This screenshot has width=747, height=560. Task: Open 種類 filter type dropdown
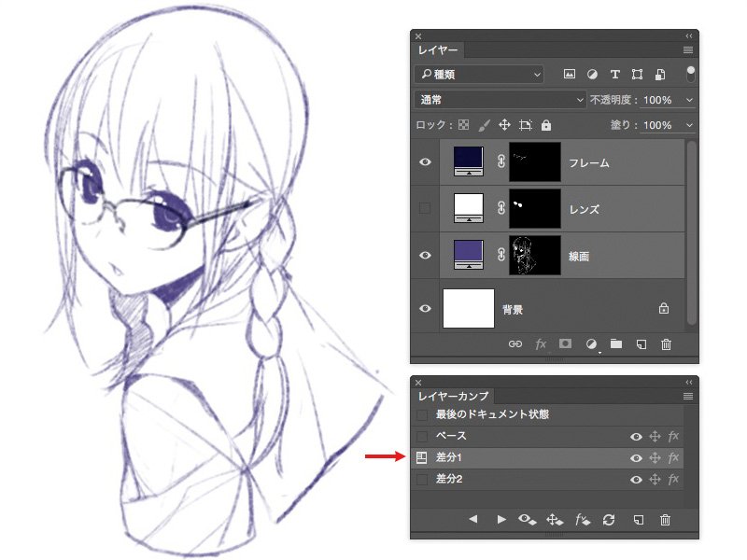pos(479,75)
